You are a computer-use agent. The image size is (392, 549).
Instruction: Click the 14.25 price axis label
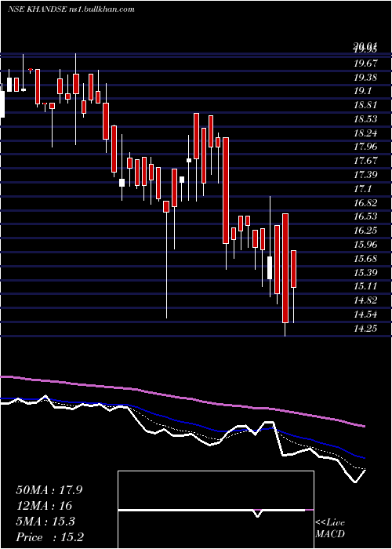365,328
